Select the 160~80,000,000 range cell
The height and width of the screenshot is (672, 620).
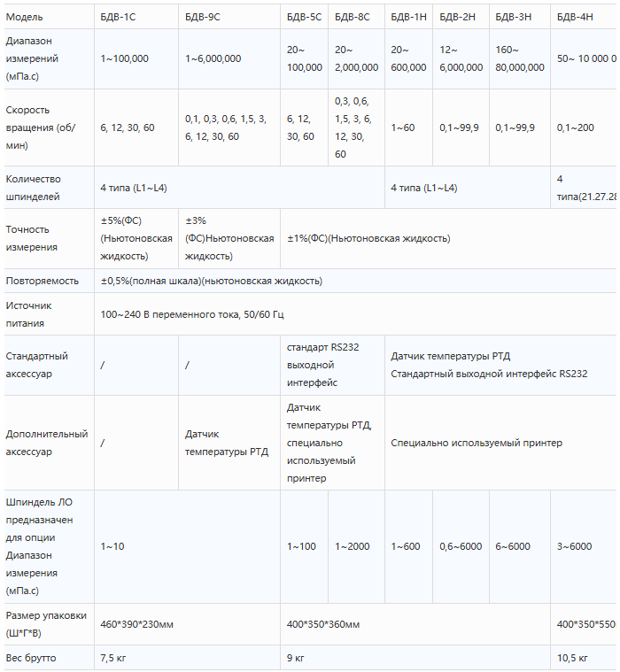[520, 58]
